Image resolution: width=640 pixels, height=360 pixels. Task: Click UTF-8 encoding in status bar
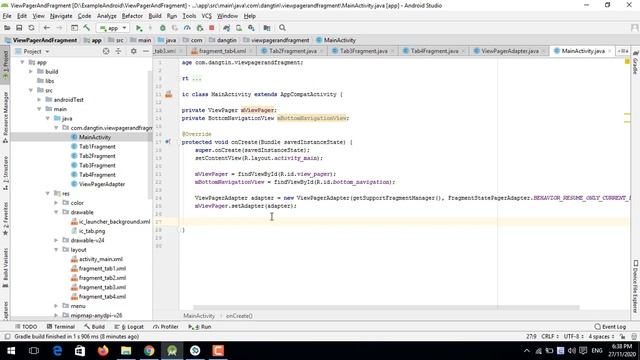(x=574, y=337)
